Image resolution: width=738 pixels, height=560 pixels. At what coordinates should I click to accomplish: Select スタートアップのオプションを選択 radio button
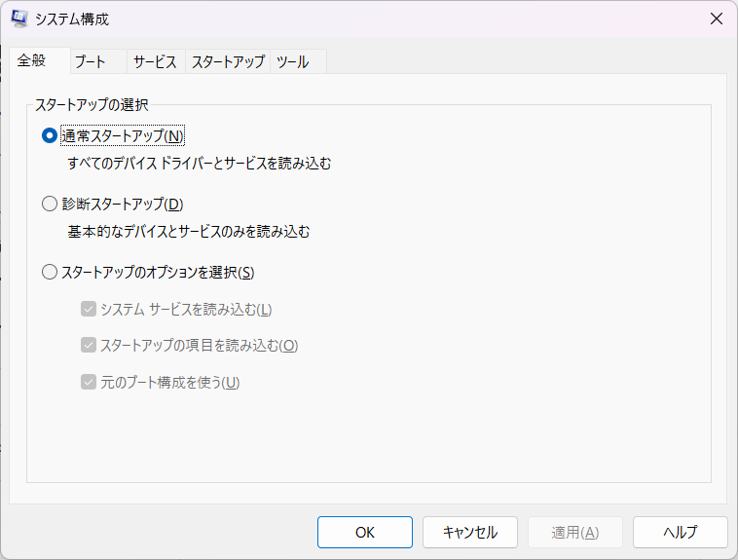50,273
